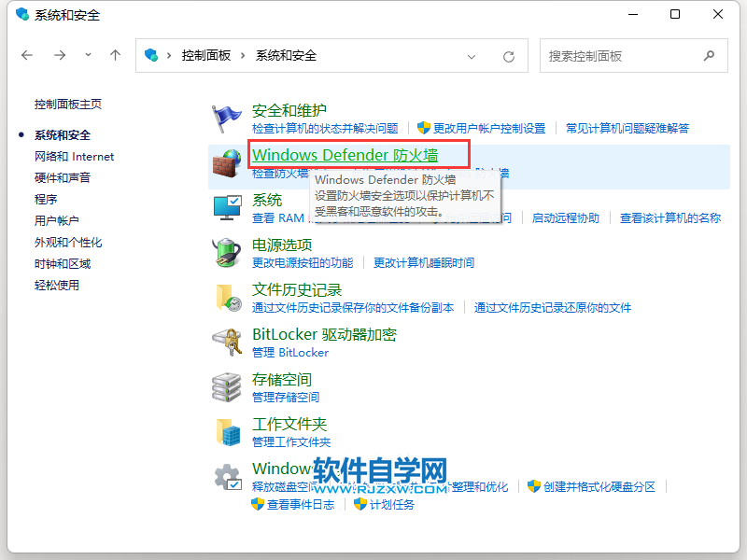Click 创建并格式化硬盘分区 link
The width and height of the screenshot is (747, 560).
[599, 486]
